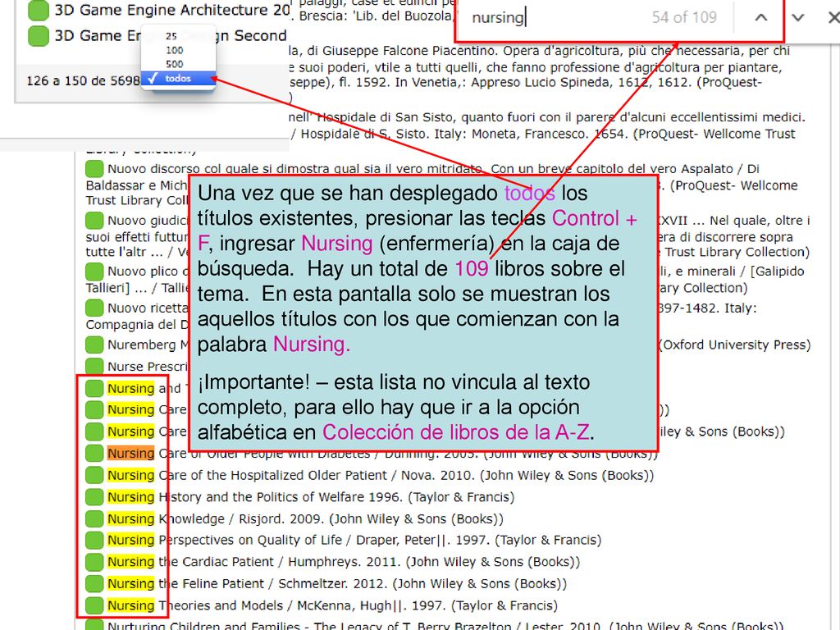Open 'Nursing the Feline Patient' title
Viewport: 840px width, 630px height.
(x=337, y=583)
